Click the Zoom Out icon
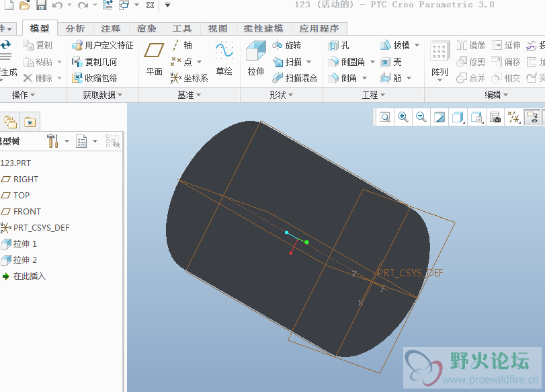This screenshot has width=545, height=392. (x=421, y=117)
